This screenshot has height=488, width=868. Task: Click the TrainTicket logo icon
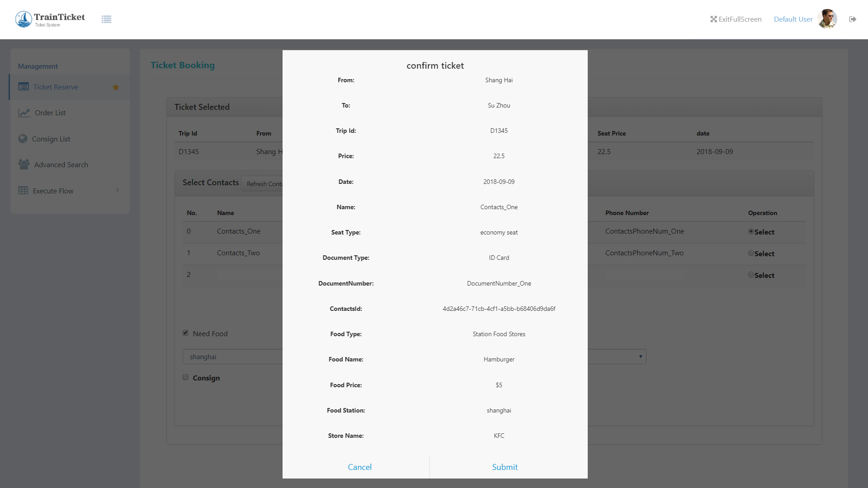[24, 19]
